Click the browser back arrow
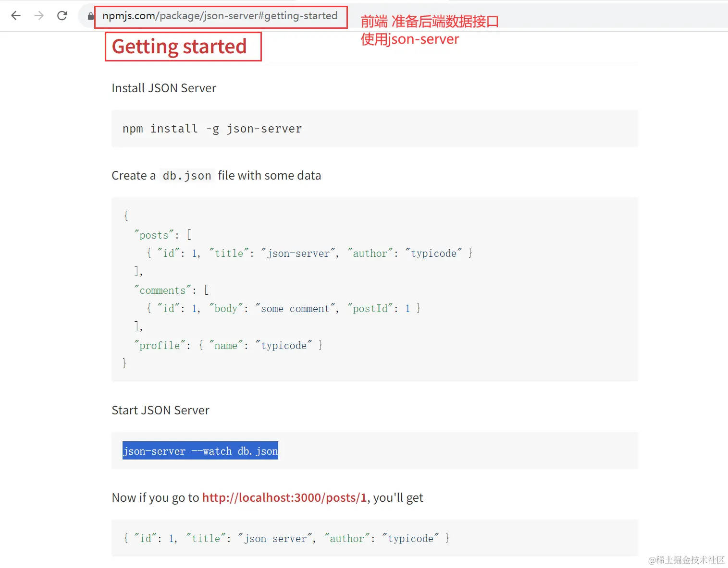Screen dimensions: 728x568 16,15
